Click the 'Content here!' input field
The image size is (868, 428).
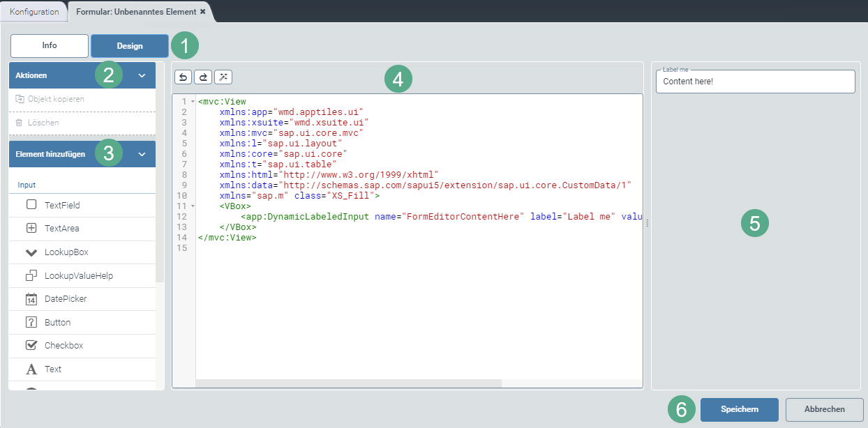pyautogui.click(x=756, y=81)
